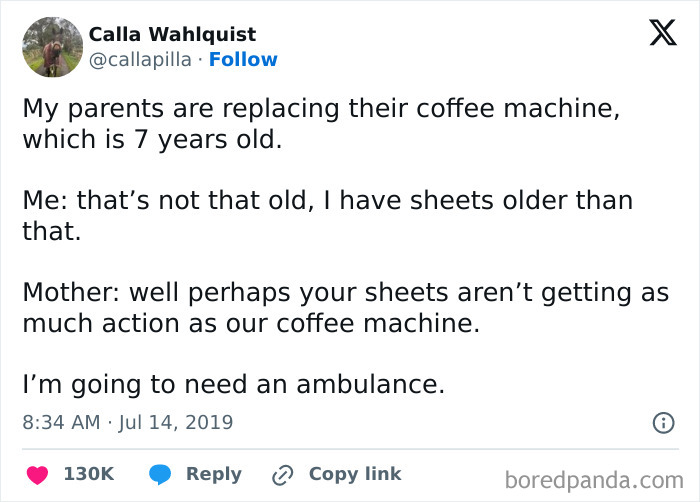This screenshot has height=502, width=700.
Task: Click the X logo icon
Action: [656, 32]
